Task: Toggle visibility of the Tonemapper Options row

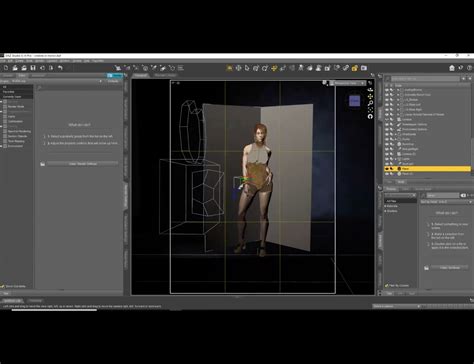Action: pyautogui.click(x=387, y=124)
